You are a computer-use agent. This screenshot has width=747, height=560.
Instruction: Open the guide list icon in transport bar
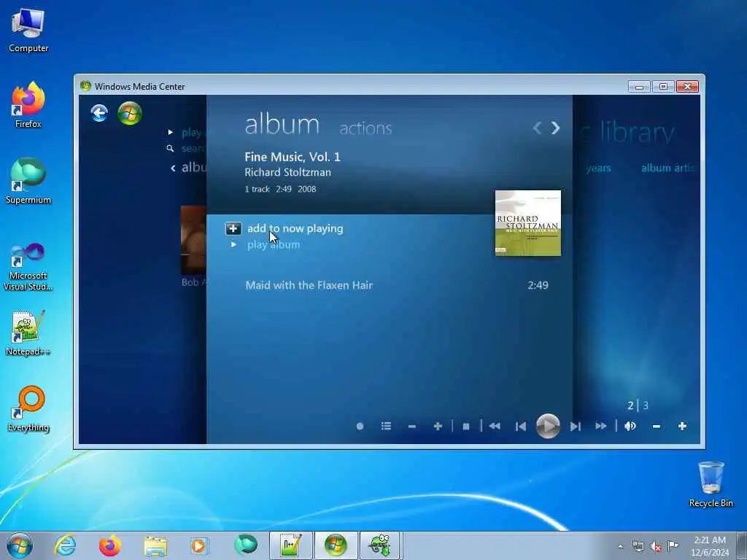tap(386, 426)
